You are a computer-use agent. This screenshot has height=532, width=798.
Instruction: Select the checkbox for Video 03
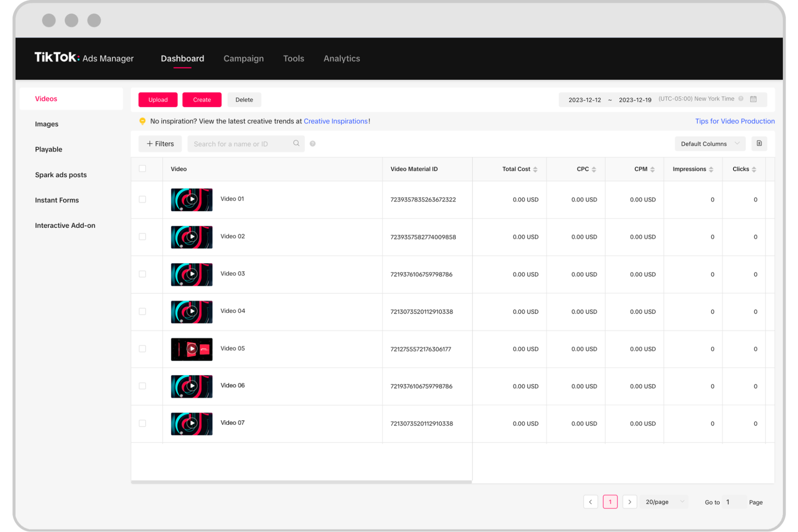pyautogui.click(x=143, y=274)
